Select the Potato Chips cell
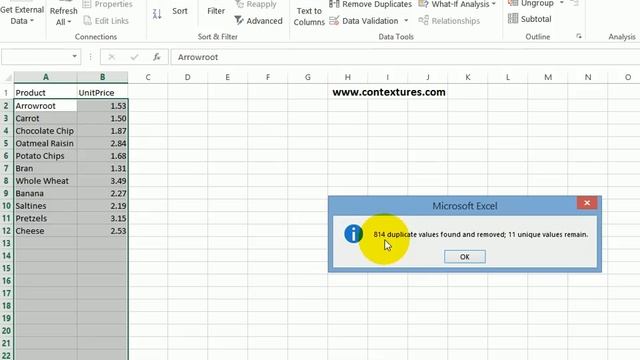 (45, 156)
